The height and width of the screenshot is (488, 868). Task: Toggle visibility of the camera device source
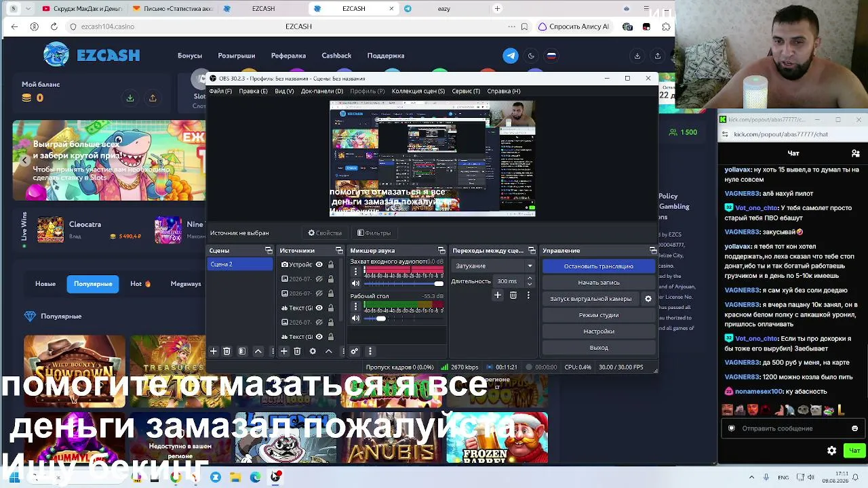[x=319, y=264]
